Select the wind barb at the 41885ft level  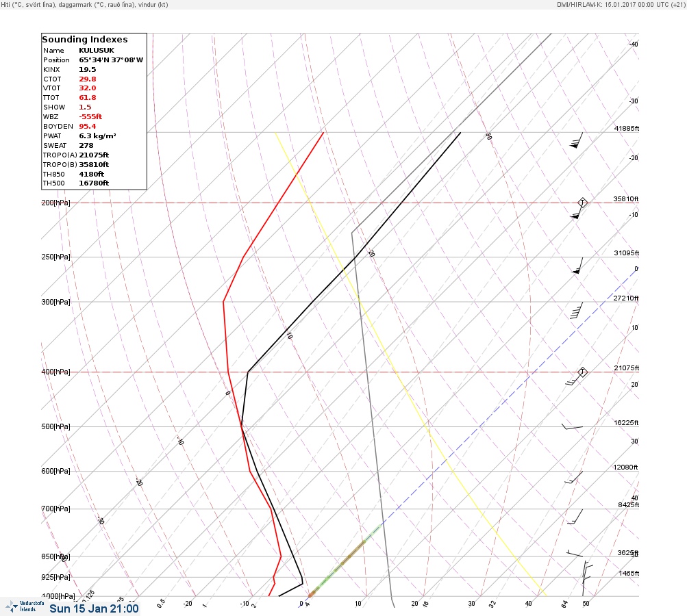577,140
